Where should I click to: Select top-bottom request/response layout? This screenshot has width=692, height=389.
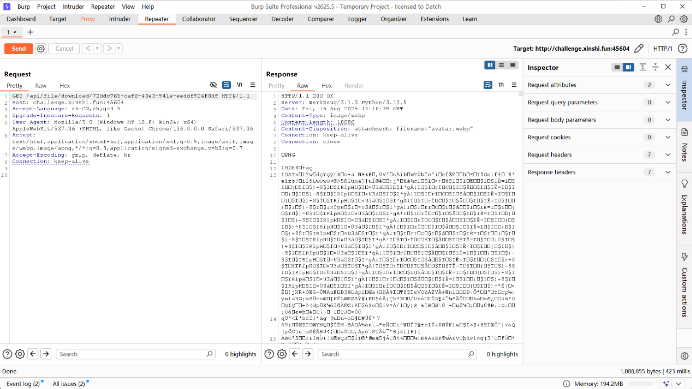(x=501, y=65)
